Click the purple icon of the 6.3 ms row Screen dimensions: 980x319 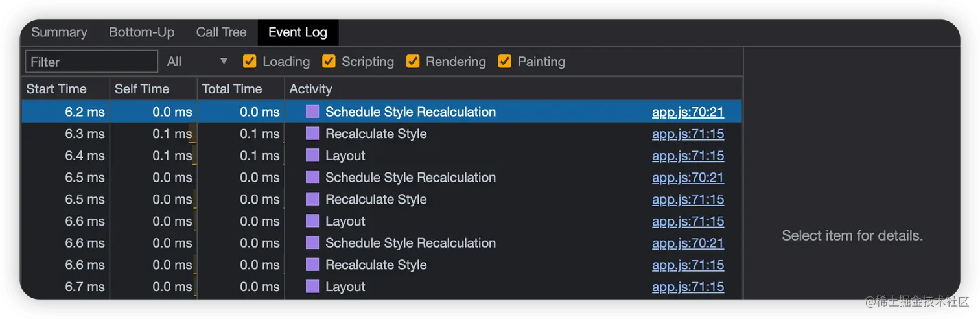[x=312, y=134]
